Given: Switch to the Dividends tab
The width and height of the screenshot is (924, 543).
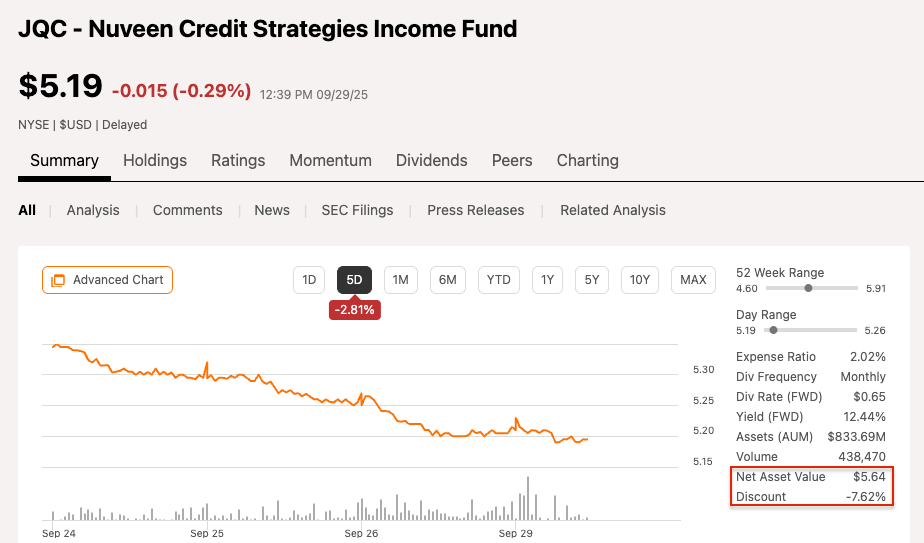Looking at the screenshot, I should click(431, 161).
